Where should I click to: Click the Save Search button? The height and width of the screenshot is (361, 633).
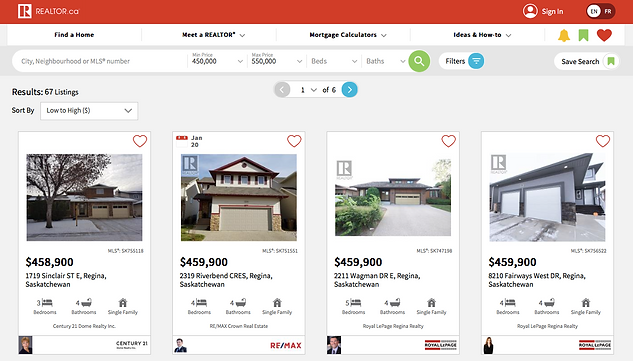point(587,61)
